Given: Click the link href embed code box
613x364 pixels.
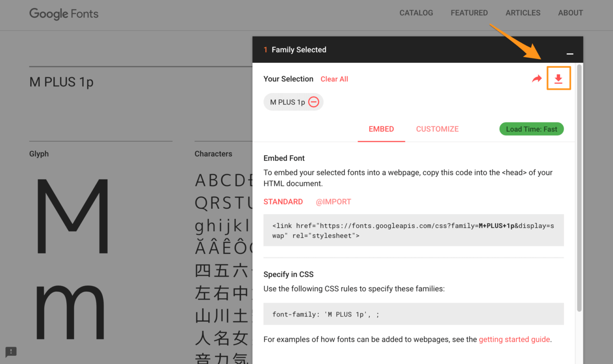Looking at the screenshot, I should coord(413,231).
